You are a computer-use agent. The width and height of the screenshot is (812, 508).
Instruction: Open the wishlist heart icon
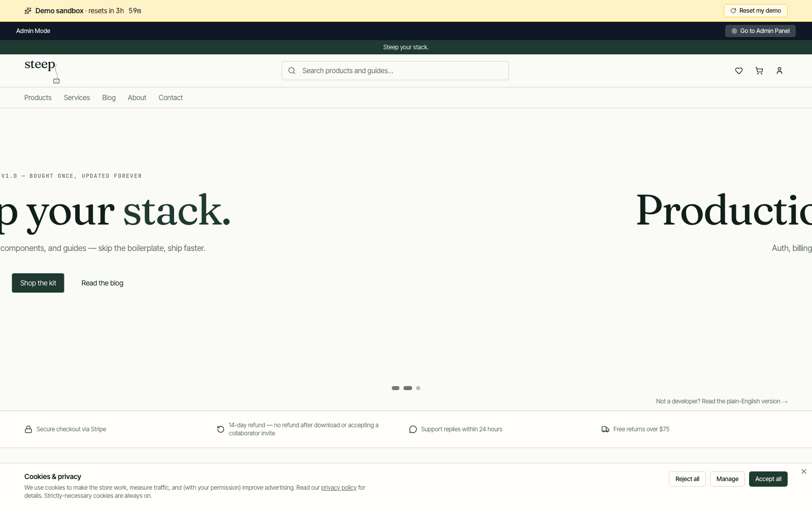pos(739,71)
